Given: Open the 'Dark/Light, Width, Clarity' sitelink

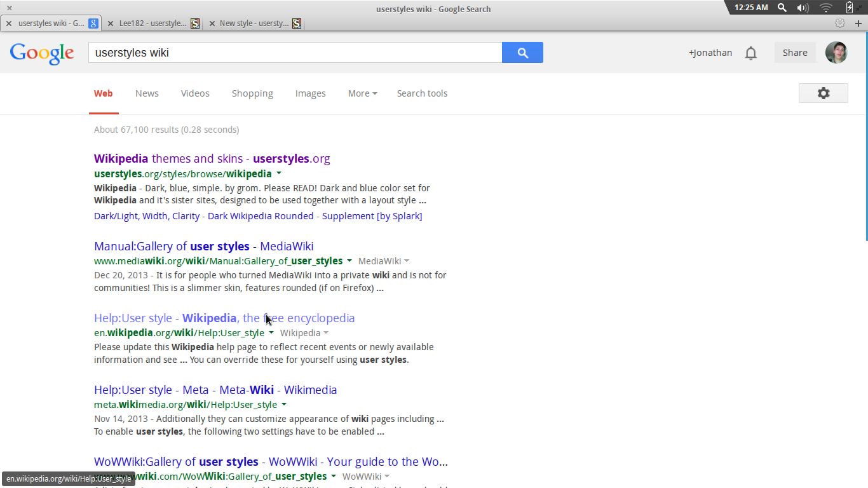Looking at the screenshot, I should click(147, 216).
